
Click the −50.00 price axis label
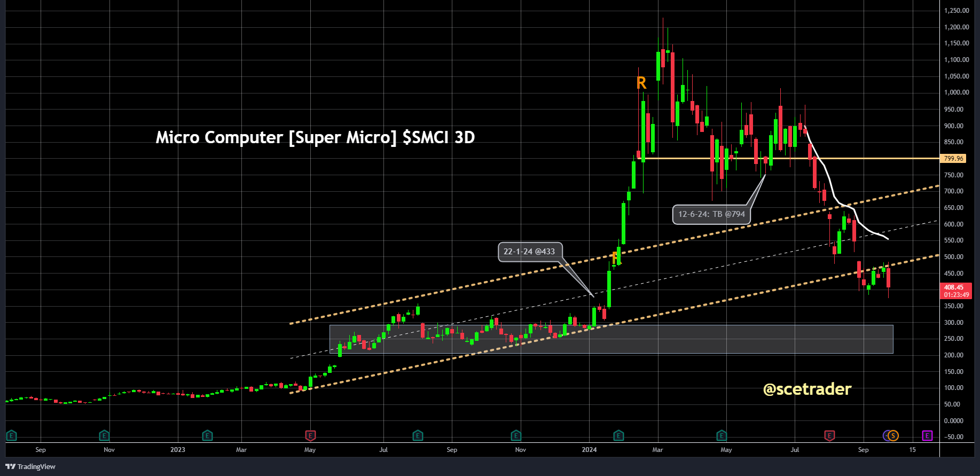954,437
